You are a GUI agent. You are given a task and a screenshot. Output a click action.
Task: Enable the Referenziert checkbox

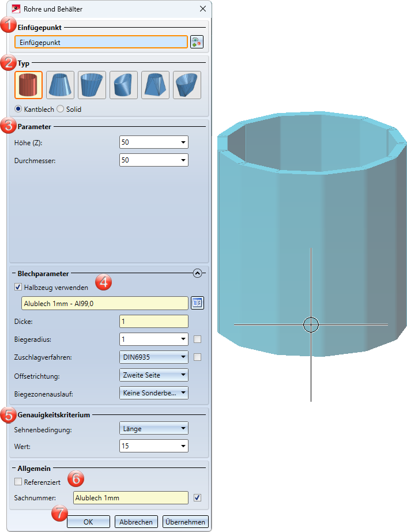(18, 481)
